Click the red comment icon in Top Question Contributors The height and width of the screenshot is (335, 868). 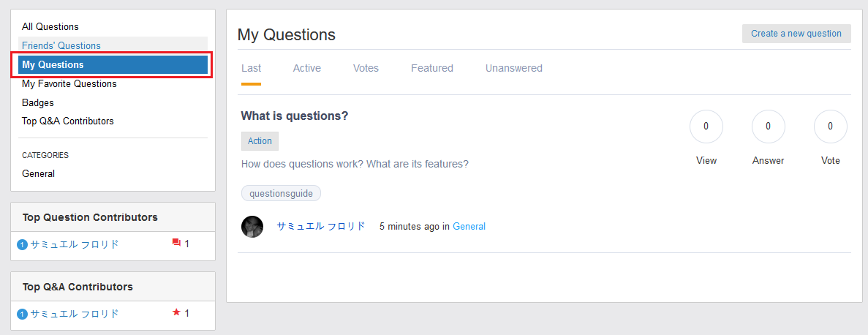pos(176,244)
